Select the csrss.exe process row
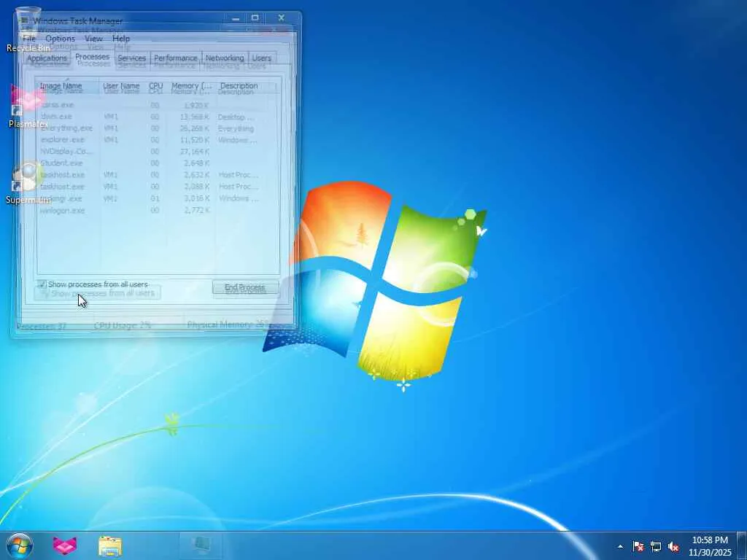This screenshot has height=560, width=747. pos(158,105)
